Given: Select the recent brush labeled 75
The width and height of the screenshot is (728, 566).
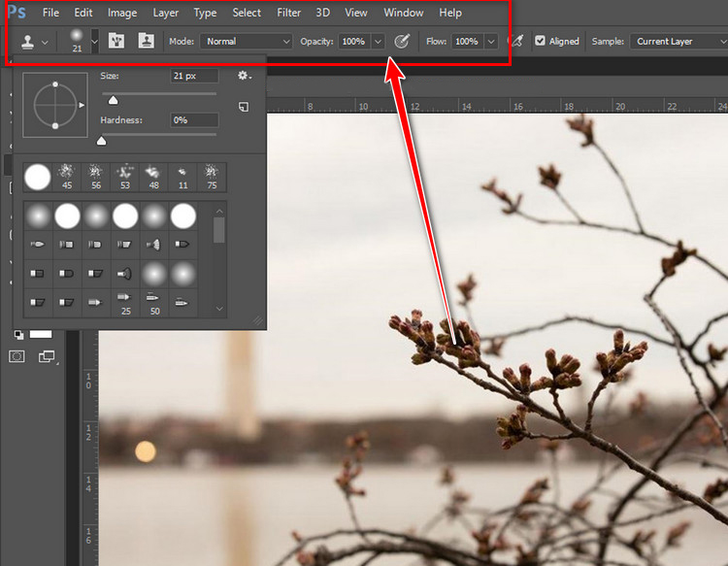Looking at the screenshot, I should [x=212, y=177].
